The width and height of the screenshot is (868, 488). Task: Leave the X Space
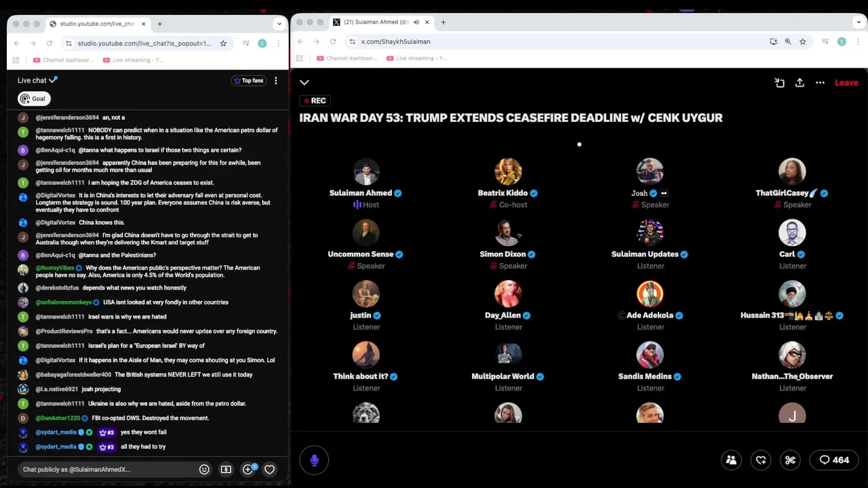[x=846, y=83]
